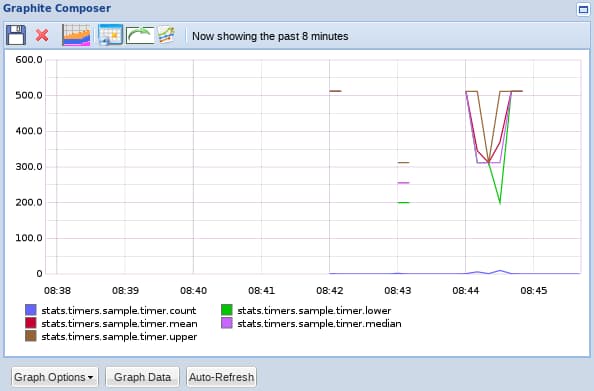This screenshot has width=594, height=391.
Task: Click the stats.timers.sample.timer.upper legend label
Action: [119, 337]
